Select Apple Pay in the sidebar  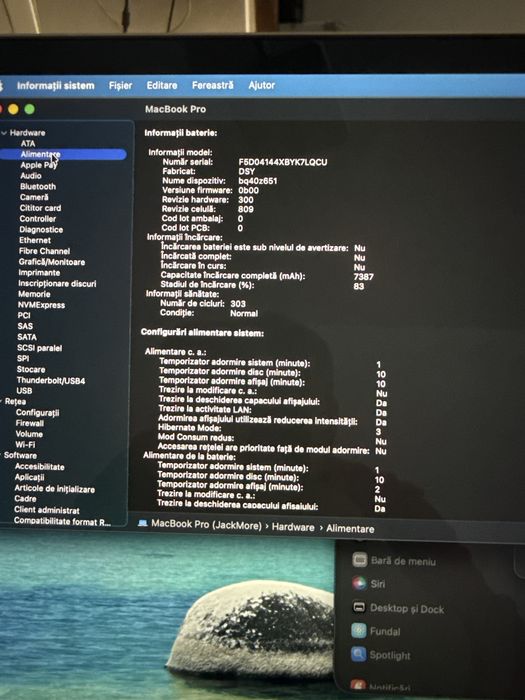point(39,165)
